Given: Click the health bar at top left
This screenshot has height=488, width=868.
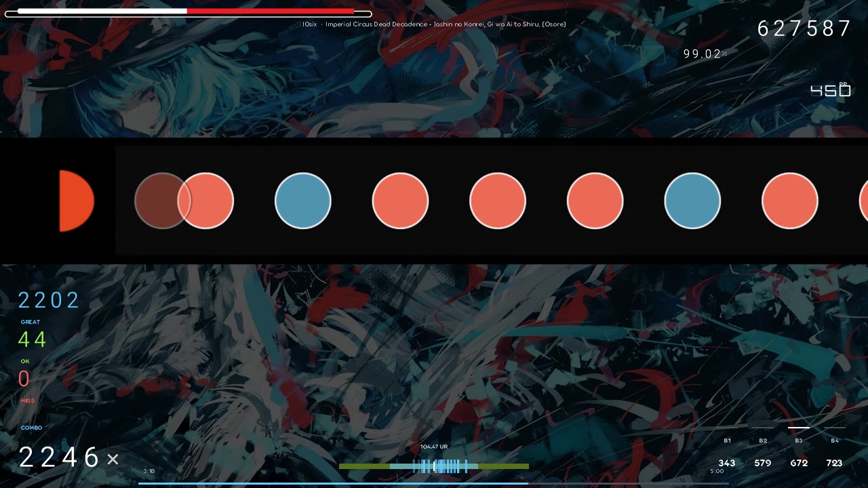Looking at the screenshot, I should click(x=188, y=12).
